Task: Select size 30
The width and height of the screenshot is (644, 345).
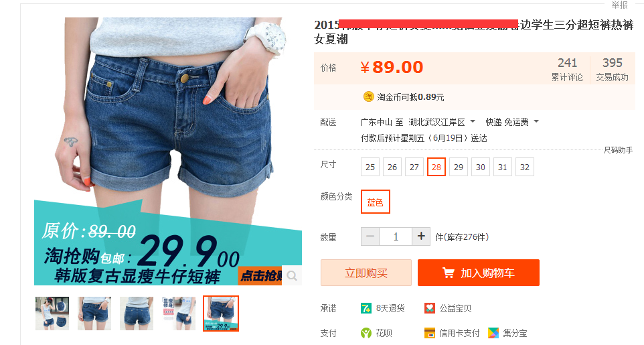Action: 481,167
